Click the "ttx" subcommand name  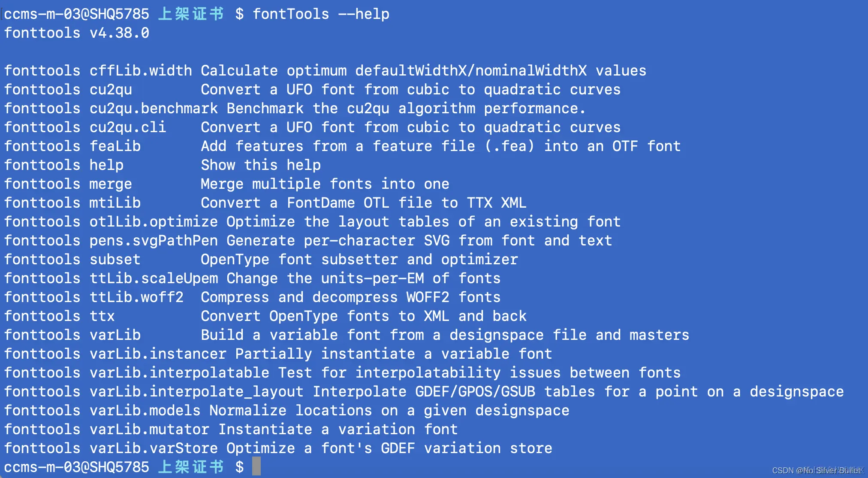(102, 316)
